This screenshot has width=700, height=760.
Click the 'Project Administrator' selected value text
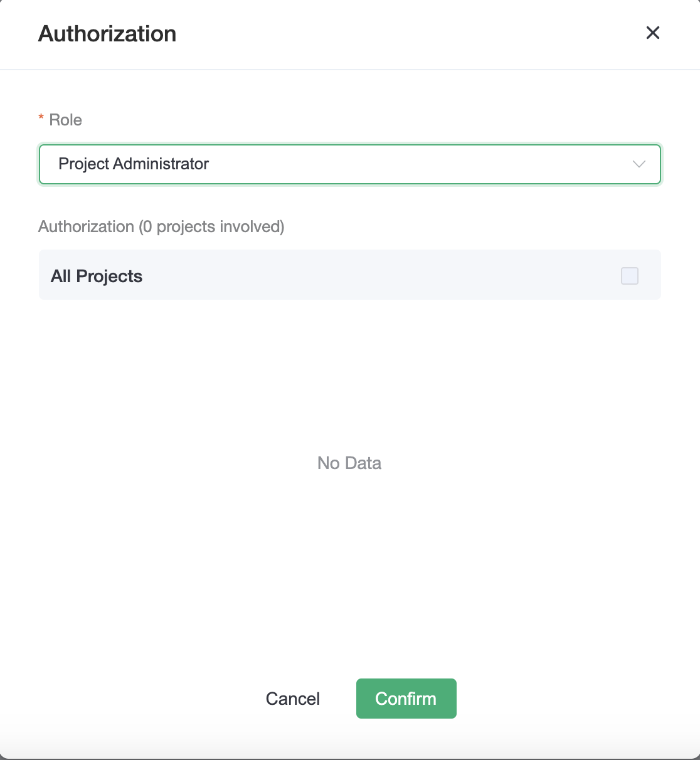tap(134, 164)
